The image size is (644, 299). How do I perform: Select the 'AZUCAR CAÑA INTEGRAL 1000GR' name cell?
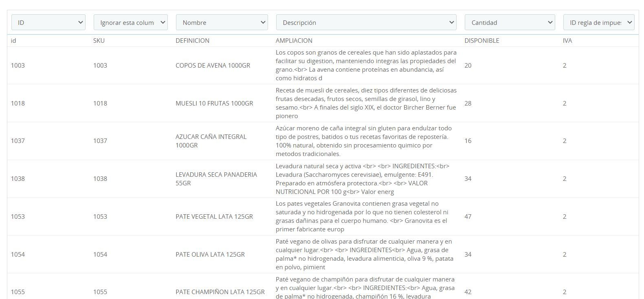coord(211,141)
